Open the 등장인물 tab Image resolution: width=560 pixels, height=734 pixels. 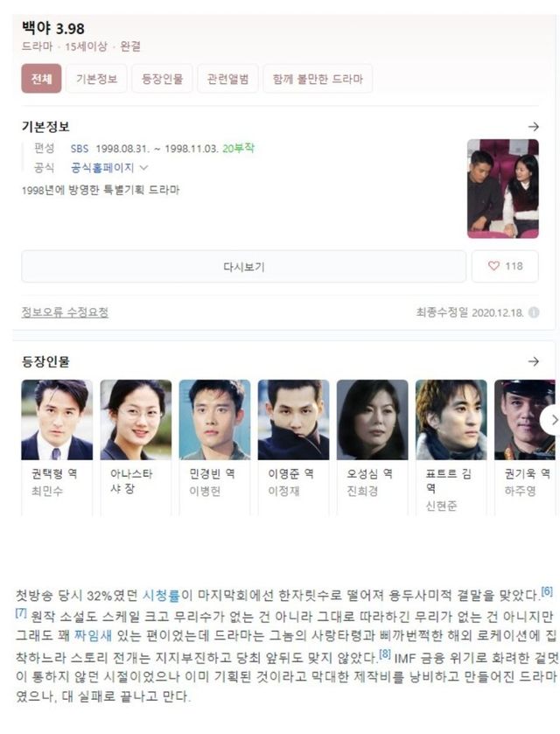click(x=162, y=79)
